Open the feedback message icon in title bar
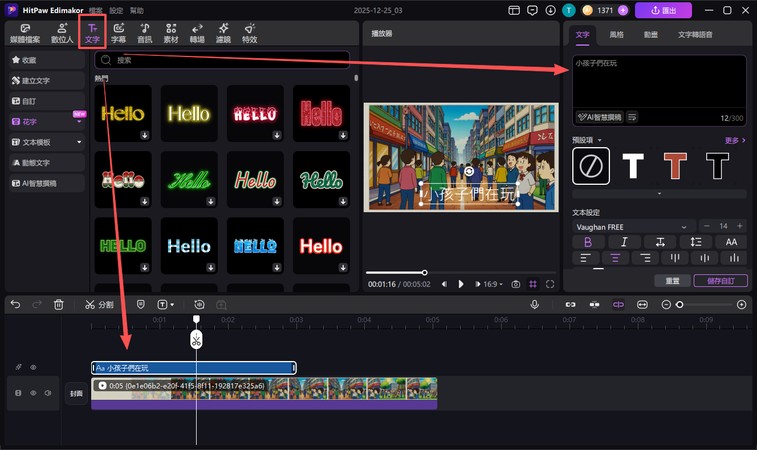Image resolution: width=757 pixels, height=450 pixels. click(x=532, y=10)
